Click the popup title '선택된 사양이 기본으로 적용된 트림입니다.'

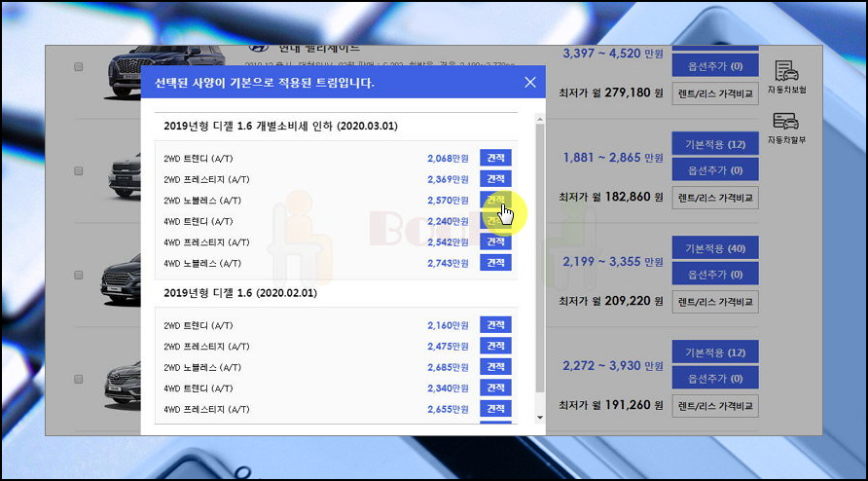click(265, 83)
